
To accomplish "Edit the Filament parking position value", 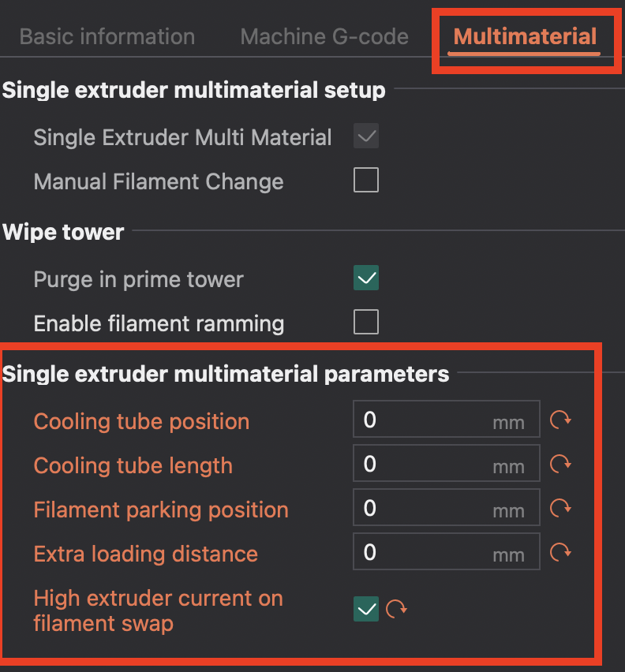I will [426, 508].
